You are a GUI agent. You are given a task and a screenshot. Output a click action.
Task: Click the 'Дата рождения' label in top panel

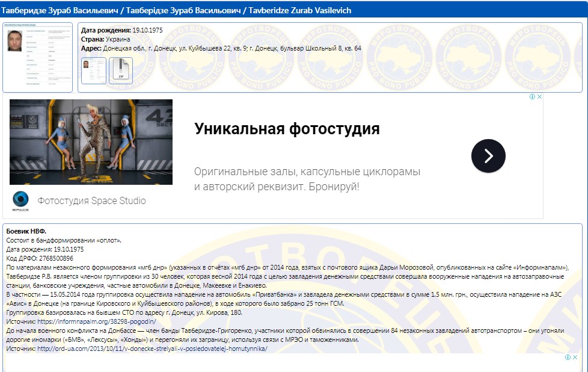pyautogui.click(x=106, y=30)
